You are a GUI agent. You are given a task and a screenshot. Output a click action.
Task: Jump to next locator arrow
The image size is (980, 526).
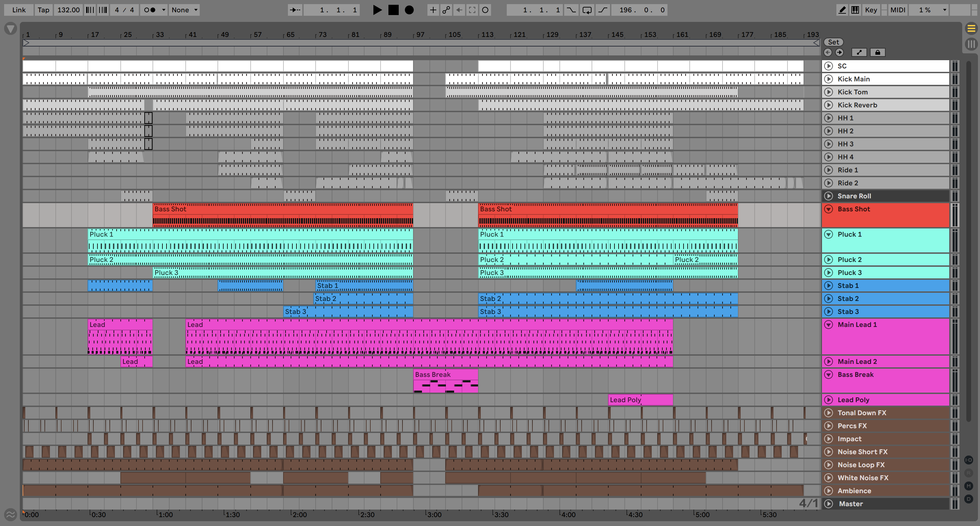(x=839, y=53)
